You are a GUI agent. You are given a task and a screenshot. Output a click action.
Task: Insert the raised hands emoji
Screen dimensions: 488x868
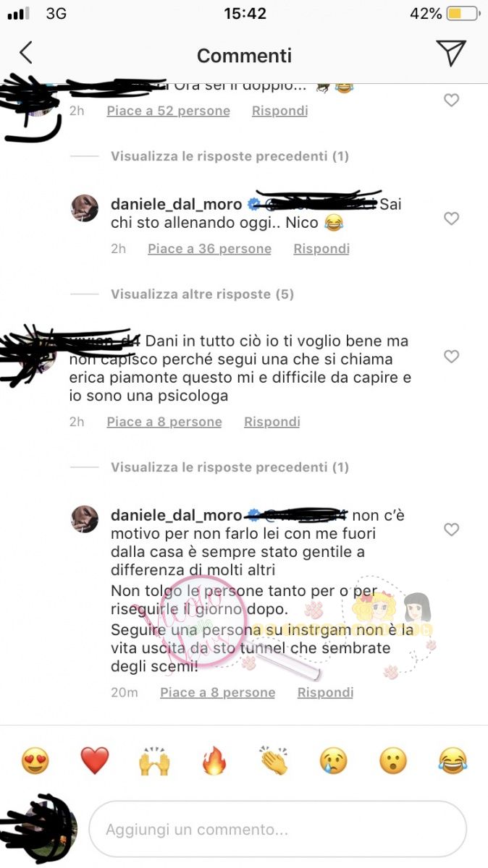154,762
